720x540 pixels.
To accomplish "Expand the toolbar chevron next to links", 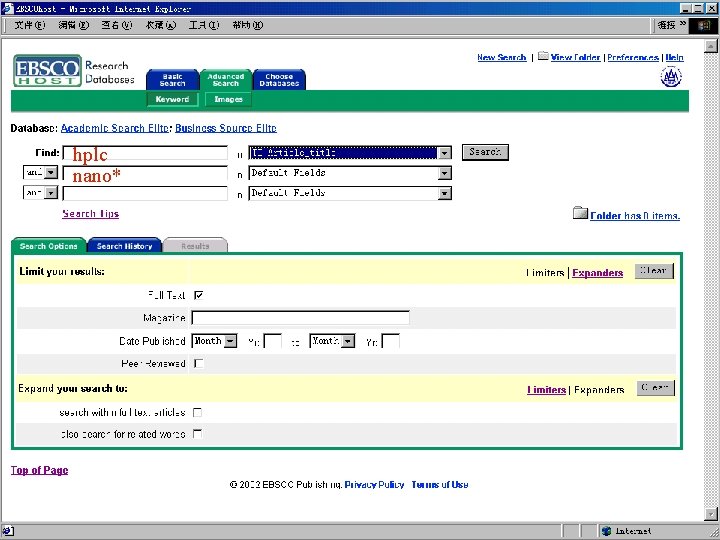I will (x=683, y=24).
